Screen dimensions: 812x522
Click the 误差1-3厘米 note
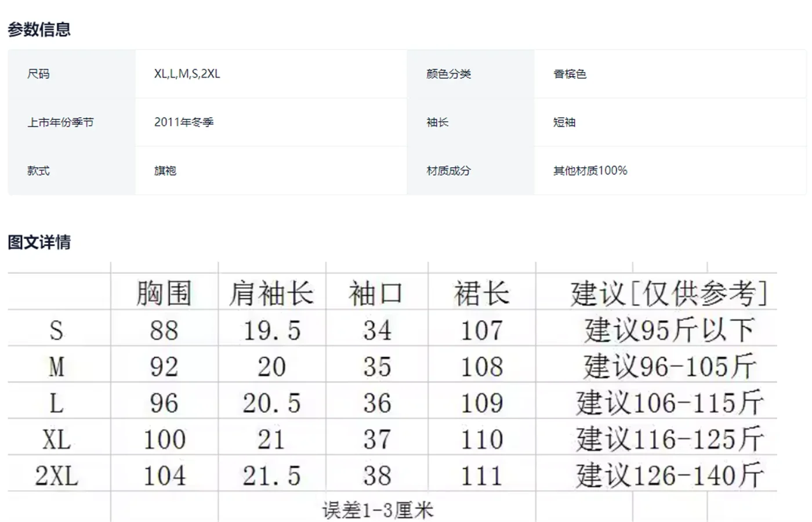coord(378,510)
